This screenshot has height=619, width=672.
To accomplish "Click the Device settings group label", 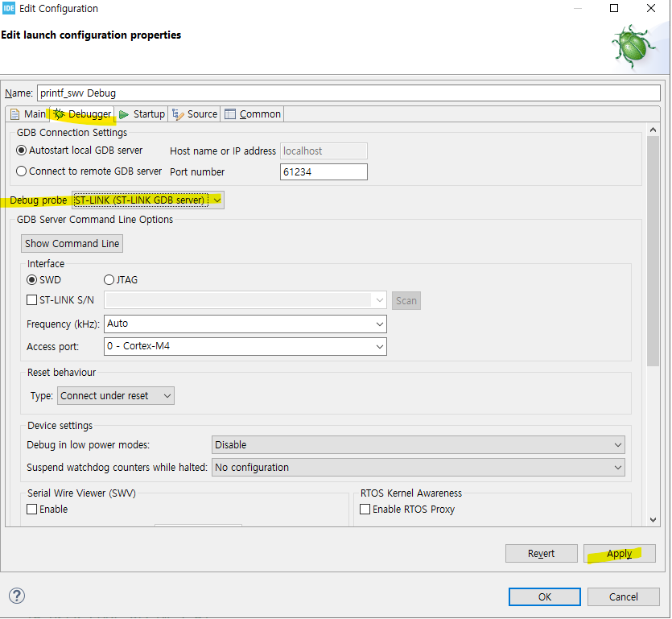I will [60, 426].
